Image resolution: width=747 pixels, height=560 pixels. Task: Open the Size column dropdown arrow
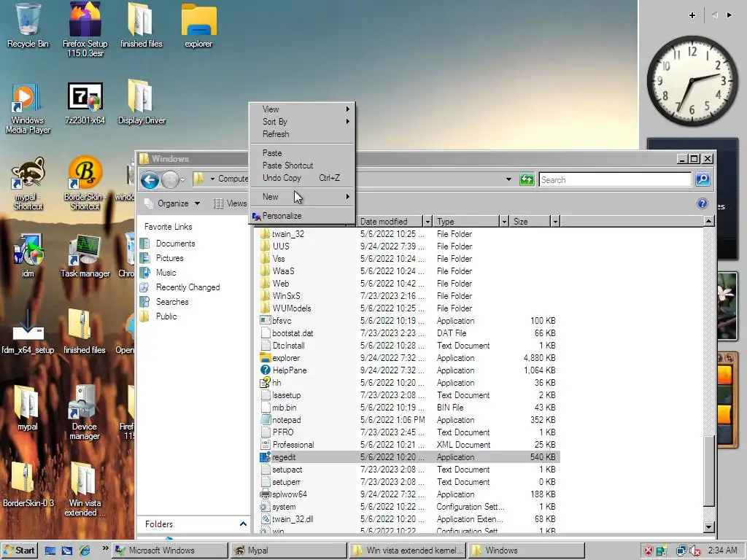(555, 222)
